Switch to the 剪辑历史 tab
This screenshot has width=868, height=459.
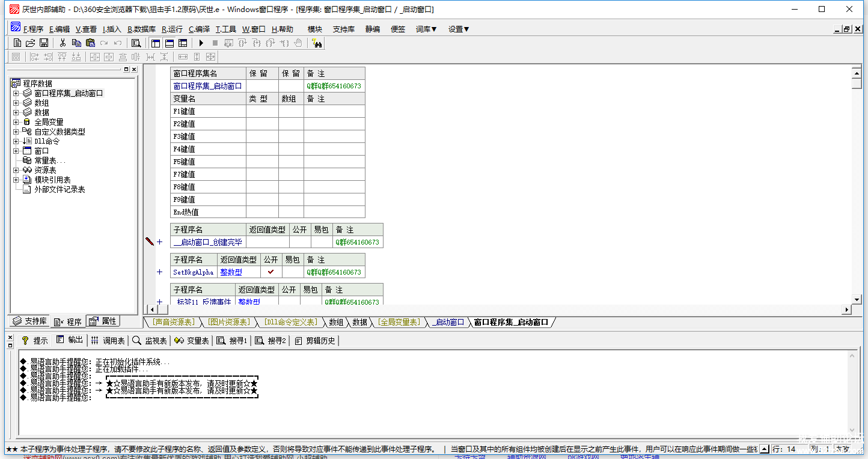coord(316,341)
